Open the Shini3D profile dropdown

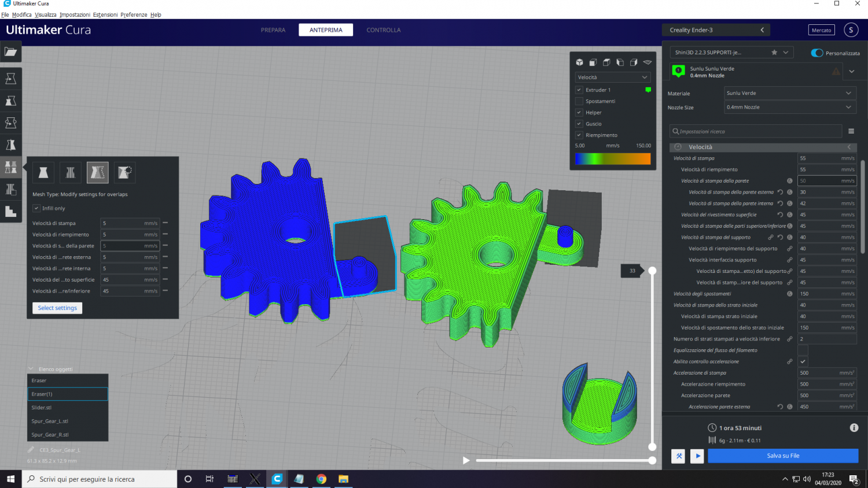731,52
